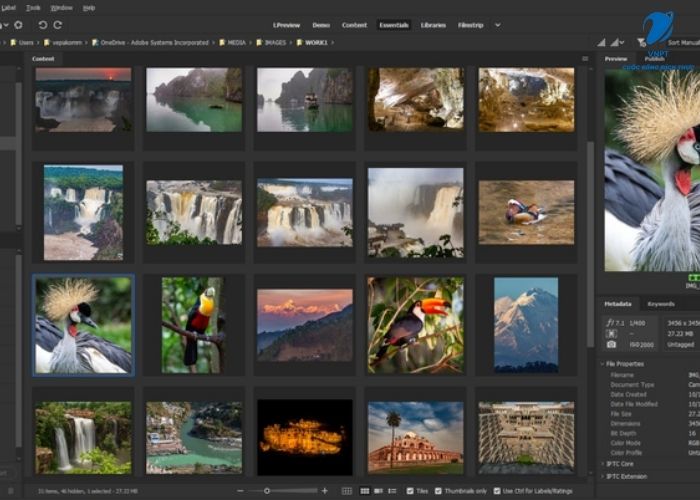Switch to the Essentials workspace
Viewport: 700px width, 500px height.
tap(394, 25)
